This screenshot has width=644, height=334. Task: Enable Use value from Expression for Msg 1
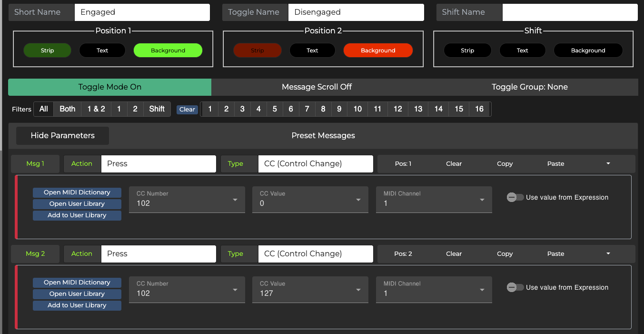click(x=515, y=197)
